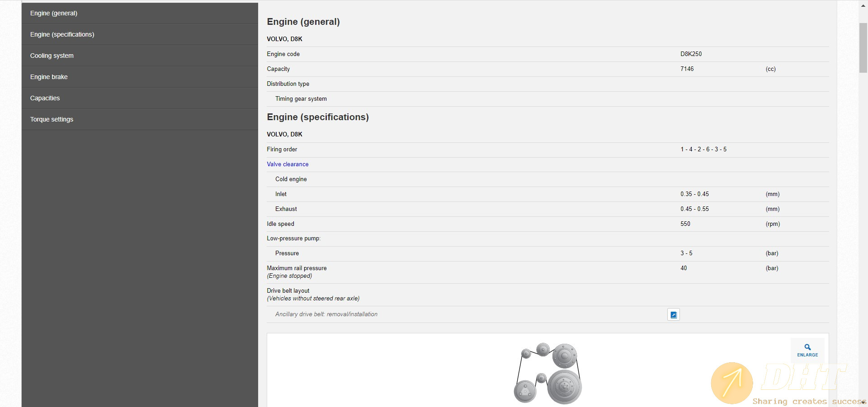Go to the Cooling system section
The width and height of the screenshot is (868, 407).
(x=52, y=56)
